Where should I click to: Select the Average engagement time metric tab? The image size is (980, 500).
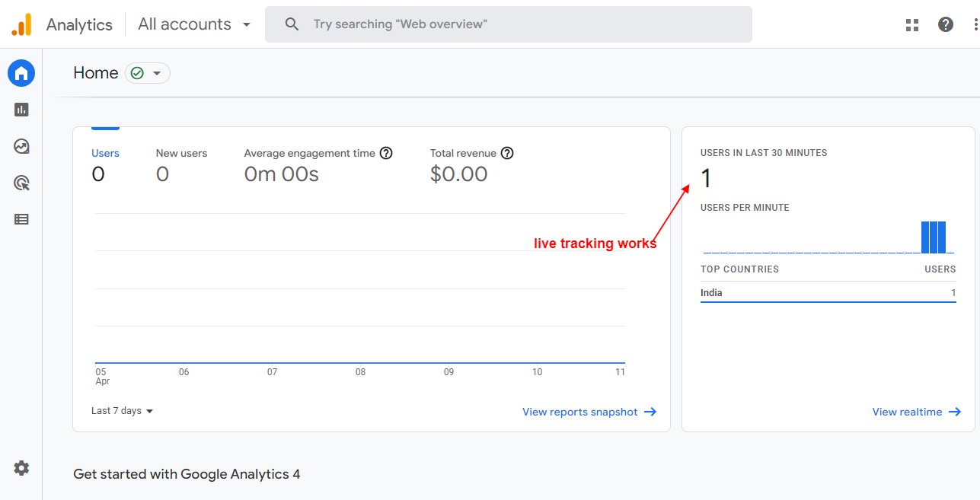[x=318, y=164]
